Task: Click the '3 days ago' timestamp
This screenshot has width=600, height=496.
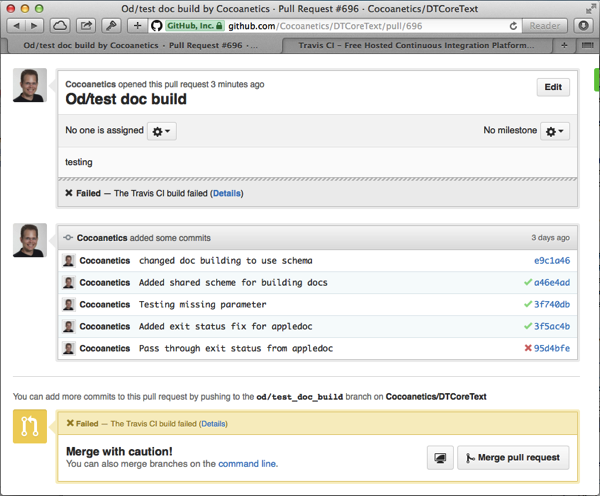Action: (x=550, y=238)
